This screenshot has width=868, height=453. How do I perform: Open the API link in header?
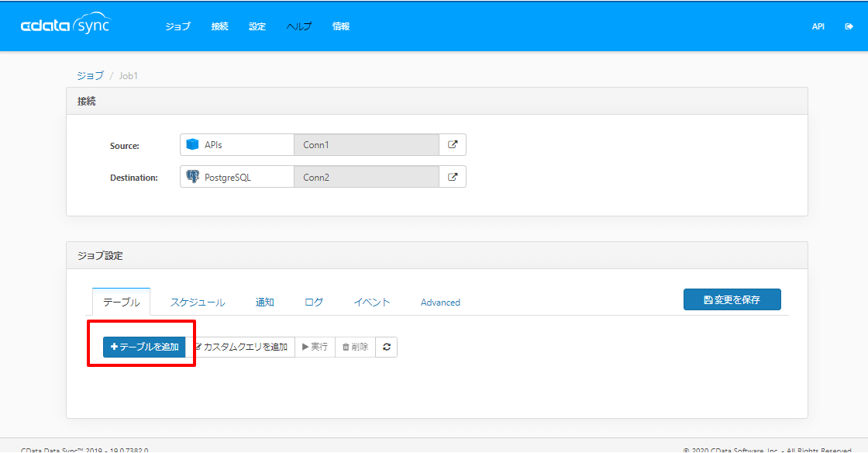coord(818,26)
